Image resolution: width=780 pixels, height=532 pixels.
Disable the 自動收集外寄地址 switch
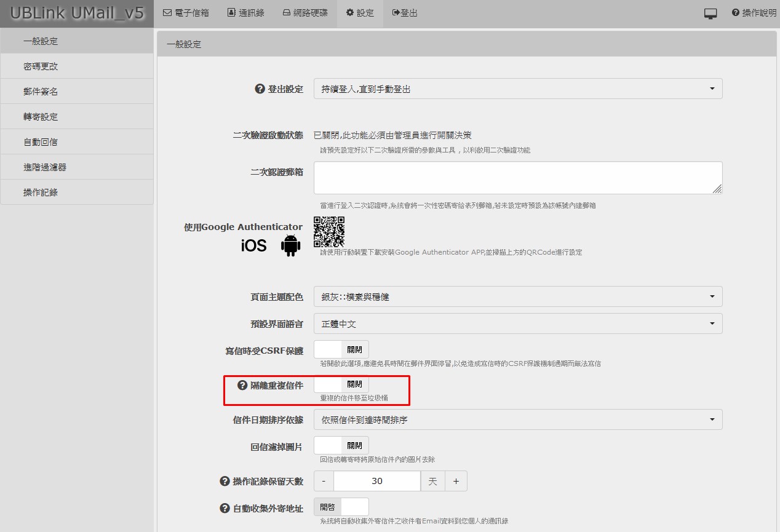coord(341,507)
